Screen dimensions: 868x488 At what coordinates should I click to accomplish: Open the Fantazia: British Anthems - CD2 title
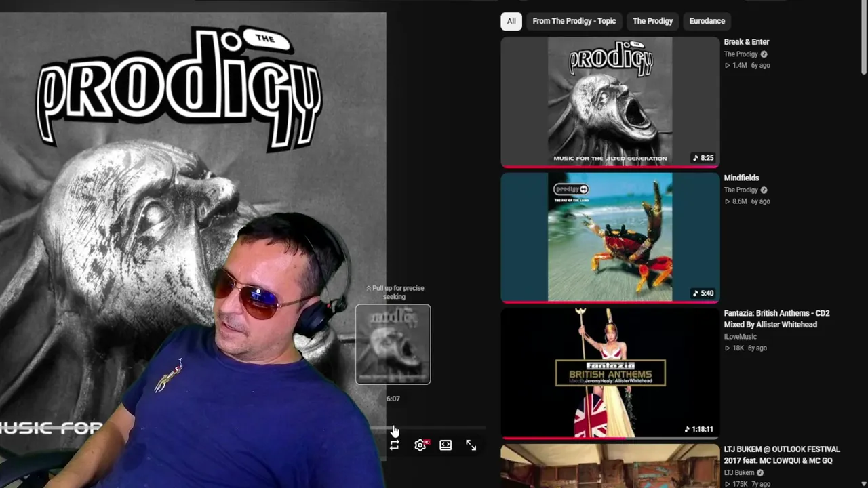[x=777, y=319]
